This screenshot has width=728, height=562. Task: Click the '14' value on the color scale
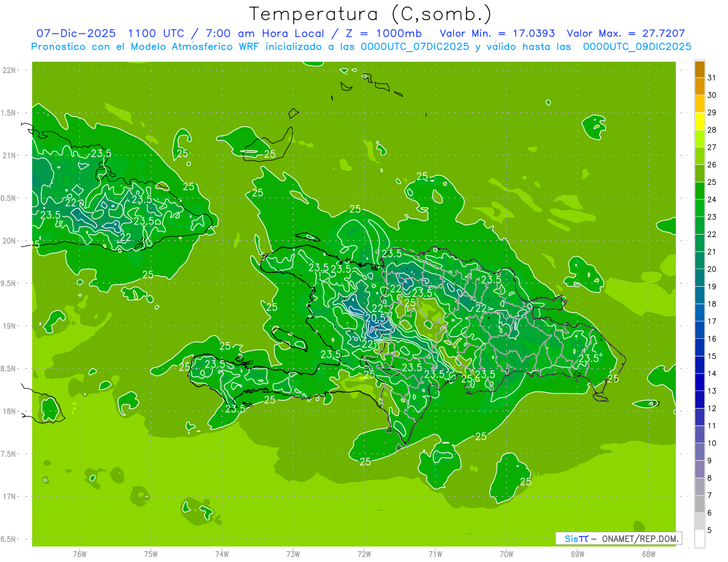tap(712, 374)
